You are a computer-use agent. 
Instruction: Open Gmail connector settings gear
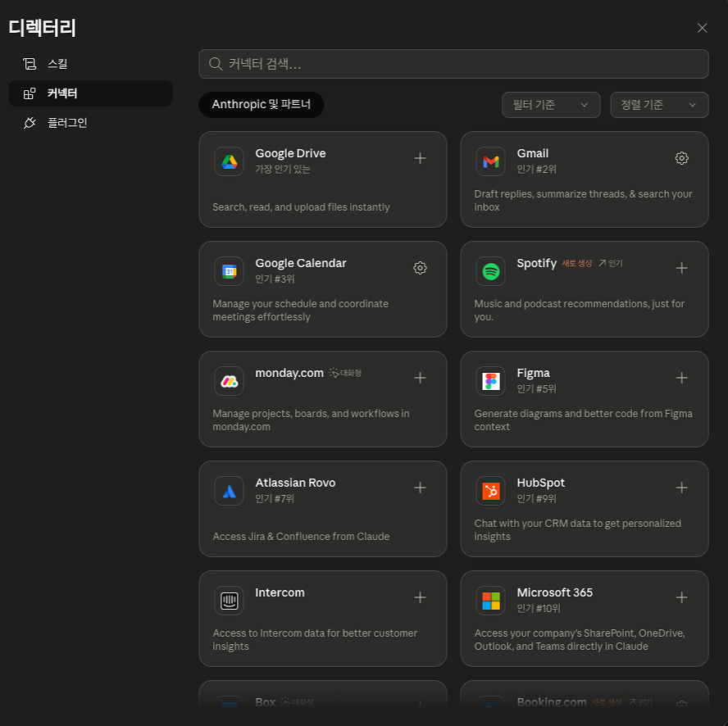point(681,158)
